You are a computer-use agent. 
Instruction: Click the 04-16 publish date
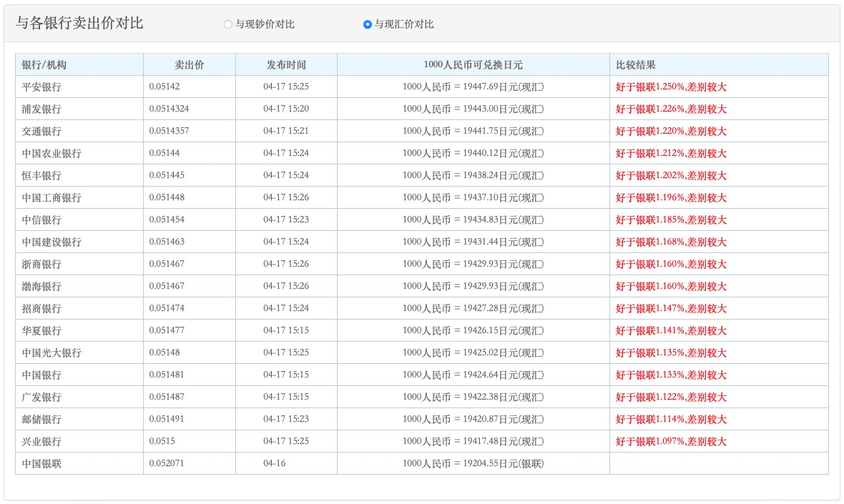click(275, 463)
